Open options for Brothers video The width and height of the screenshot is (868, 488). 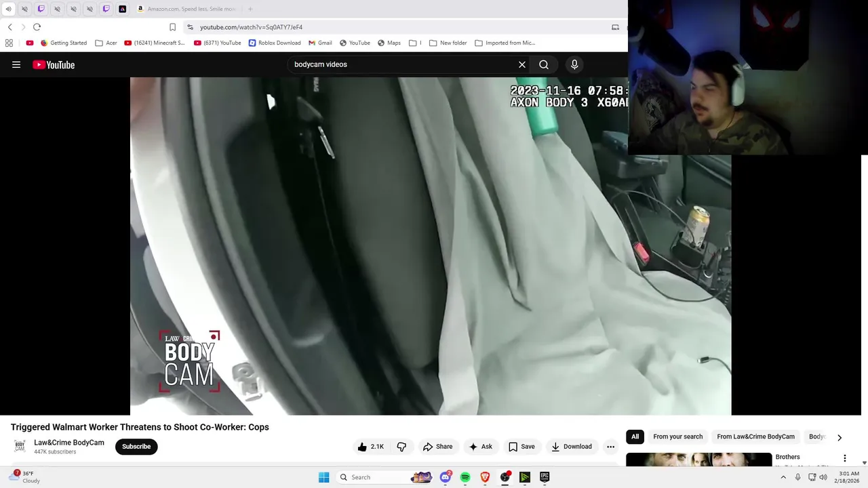[844, 458]
